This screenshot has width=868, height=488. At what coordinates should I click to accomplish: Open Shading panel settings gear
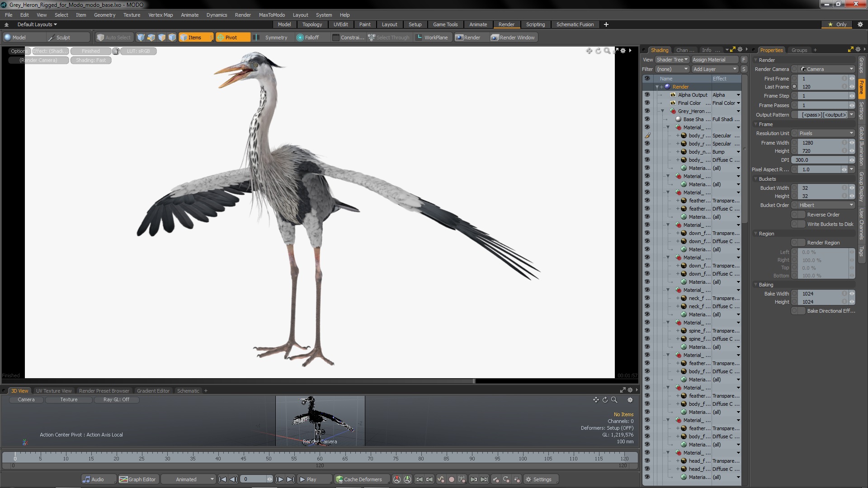740,50
